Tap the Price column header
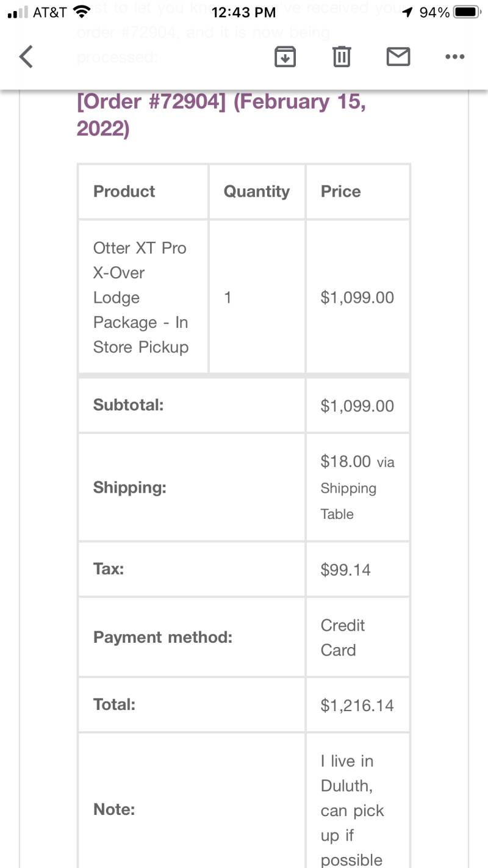Image resolution: width=488 pixels, height=868 pixels. click(340, 191)
